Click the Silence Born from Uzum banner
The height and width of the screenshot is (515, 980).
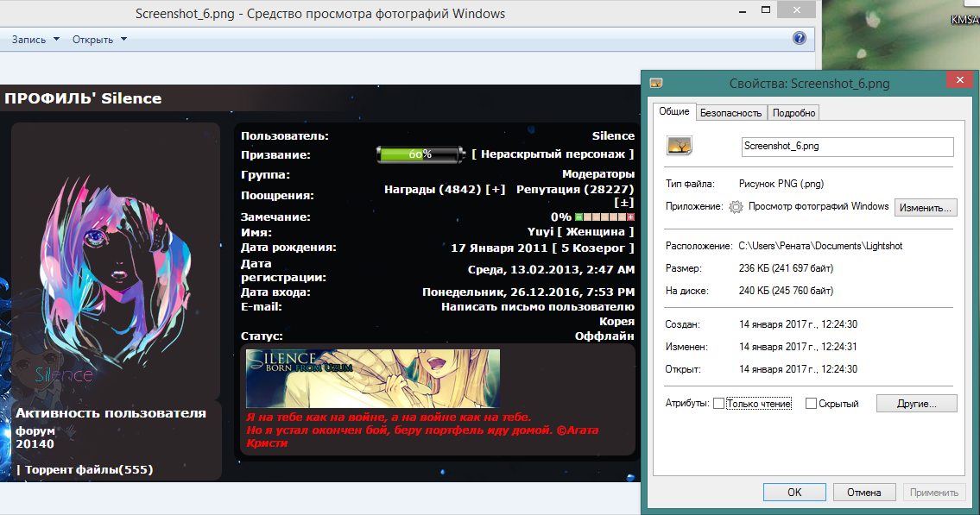click(373, 379)
